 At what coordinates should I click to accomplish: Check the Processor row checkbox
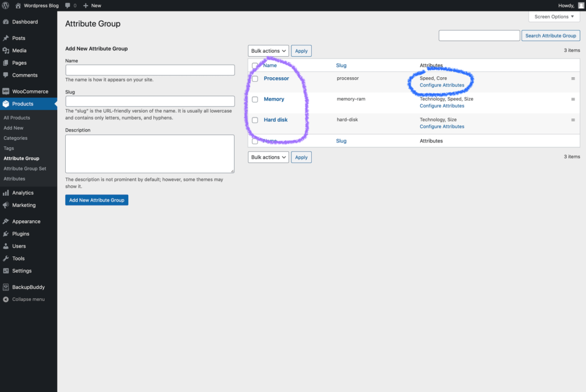coord(255,79)
